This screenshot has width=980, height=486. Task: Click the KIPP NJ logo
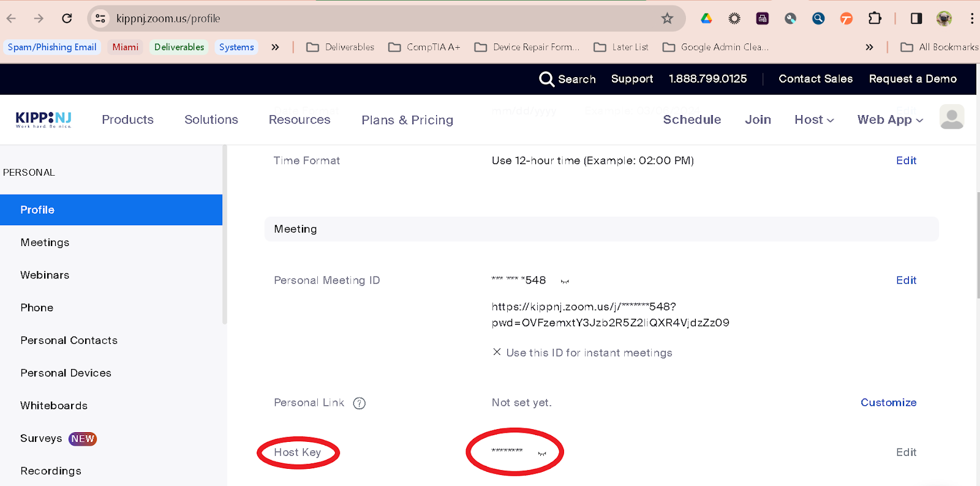click(43, 119)
